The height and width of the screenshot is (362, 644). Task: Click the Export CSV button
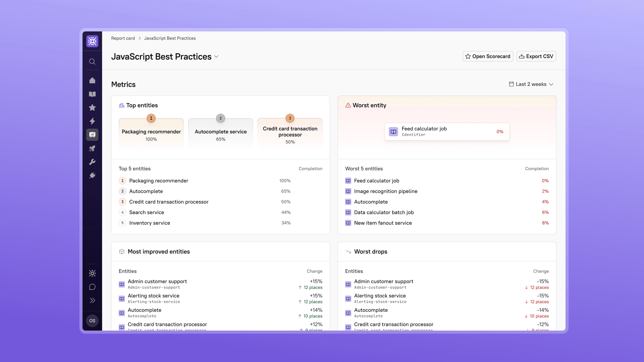[x=536, y=56]
